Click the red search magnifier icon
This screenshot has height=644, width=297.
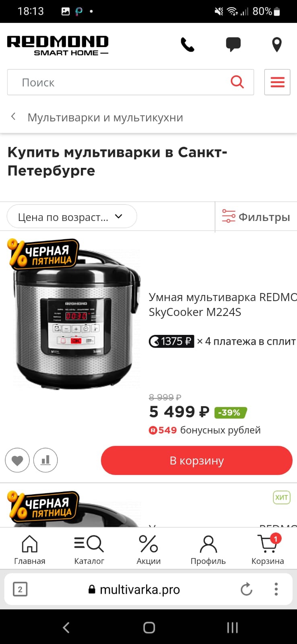pyautogui.click(x=237, y=82)
